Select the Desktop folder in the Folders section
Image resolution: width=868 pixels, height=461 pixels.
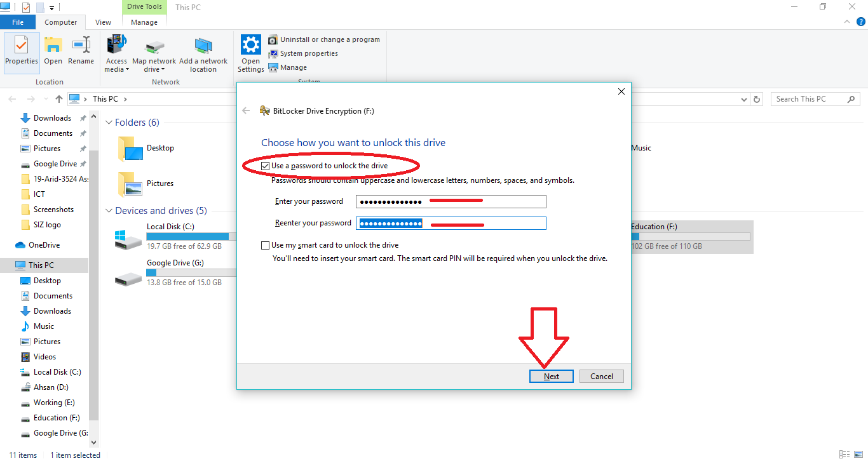(x=146, y=149)
